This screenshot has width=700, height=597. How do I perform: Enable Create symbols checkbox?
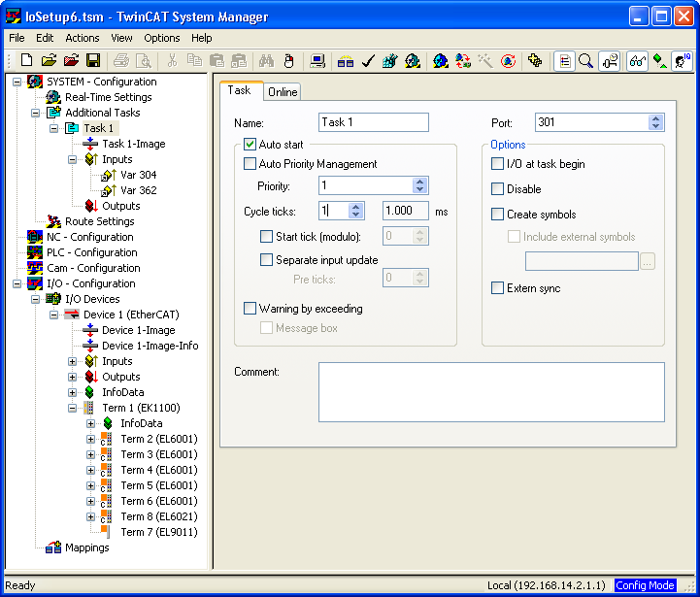(497, 214)
